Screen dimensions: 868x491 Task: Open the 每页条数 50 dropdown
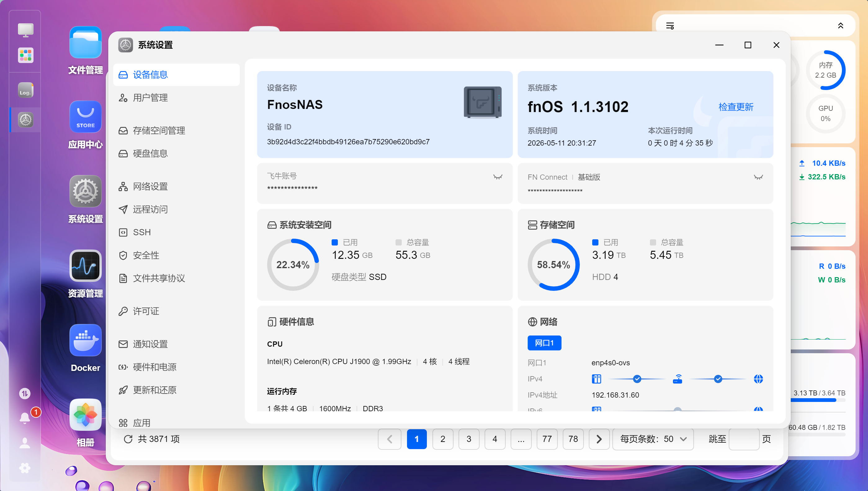[653, 439]
